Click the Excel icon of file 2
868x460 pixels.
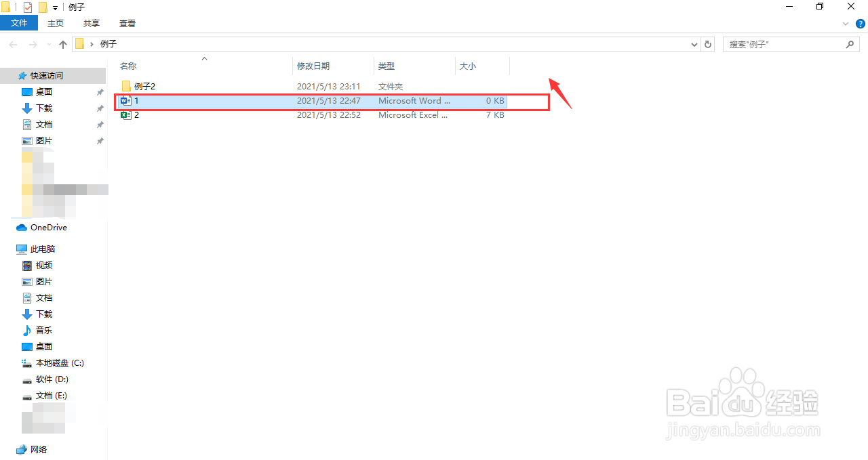click(x=125, y=114)
